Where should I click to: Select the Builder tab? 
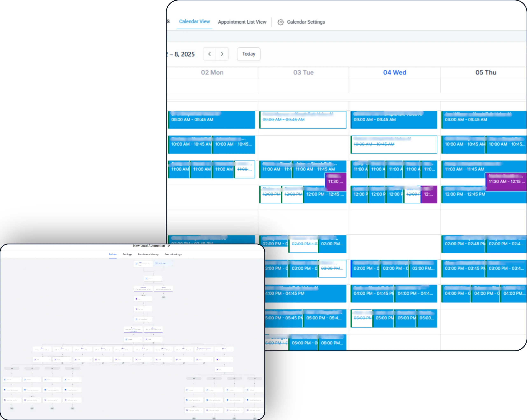click(113, 254)
